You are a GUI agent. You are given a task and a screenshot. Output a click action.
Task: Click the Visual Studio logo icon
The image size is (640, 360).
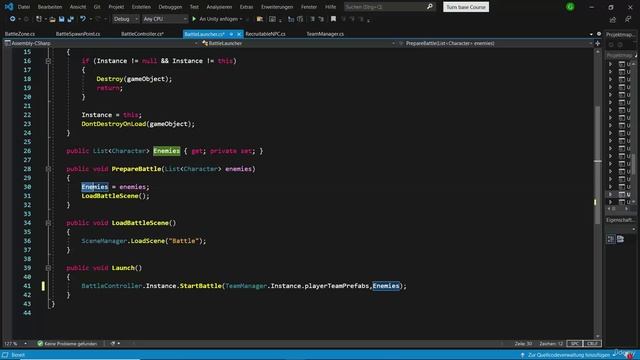point(9,7)
